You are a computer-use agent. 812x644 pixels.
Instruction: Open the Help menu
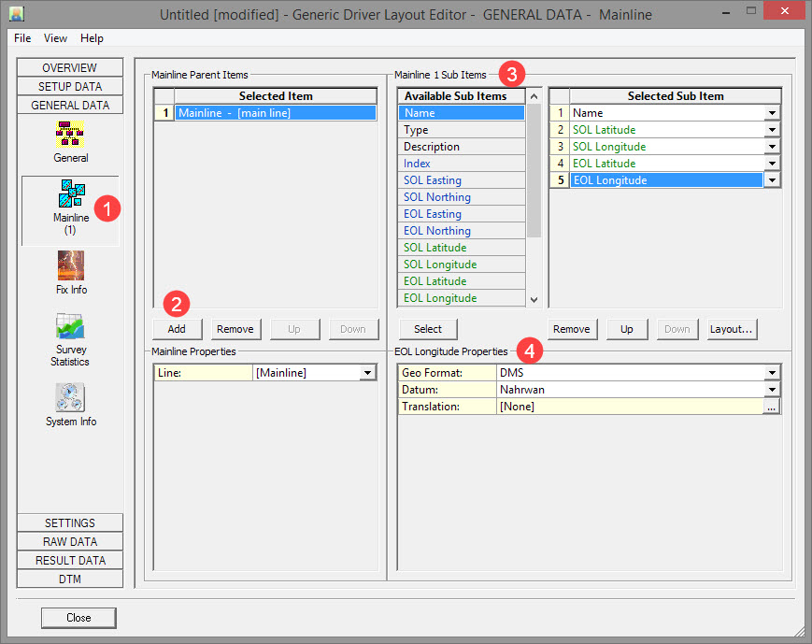point(92,38)
